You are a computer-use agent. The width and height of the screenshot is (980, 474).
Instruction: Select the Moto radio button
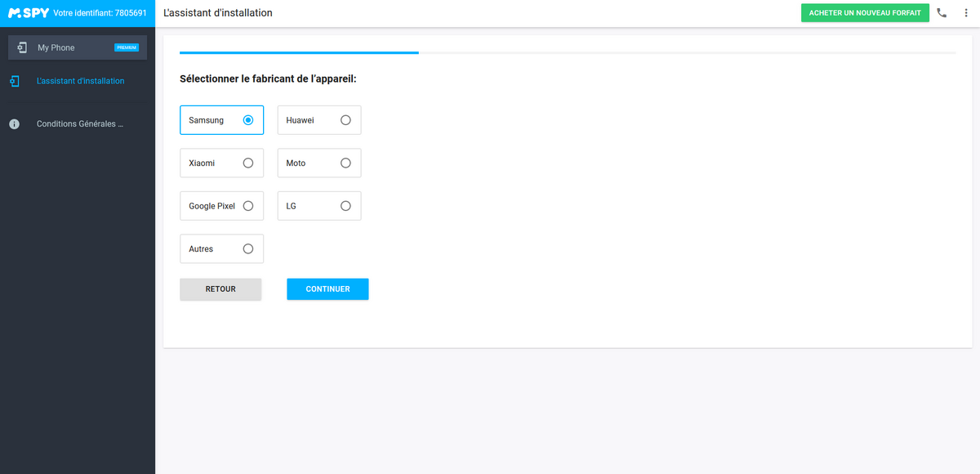[x=345, y=163]
